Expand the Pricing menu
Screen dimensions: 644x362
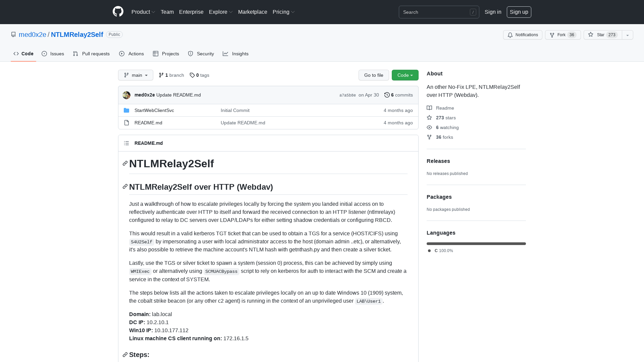pyautogui.click(x=284, y=12)
